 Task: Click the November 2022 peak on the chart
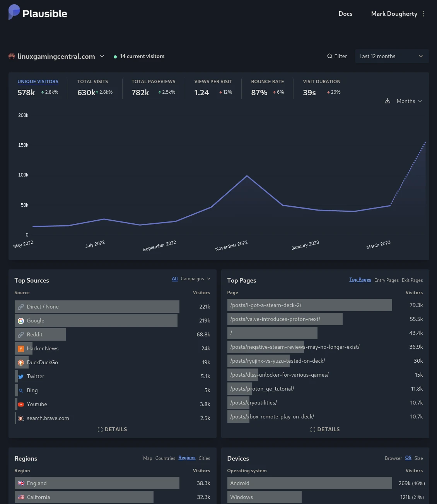coord(247,176)
